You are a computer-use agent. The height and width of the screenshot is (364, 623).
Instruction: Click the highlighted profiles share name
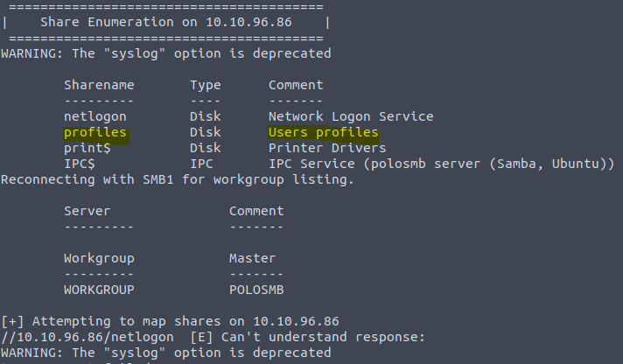pyautogui.click(x=95, y=132)
